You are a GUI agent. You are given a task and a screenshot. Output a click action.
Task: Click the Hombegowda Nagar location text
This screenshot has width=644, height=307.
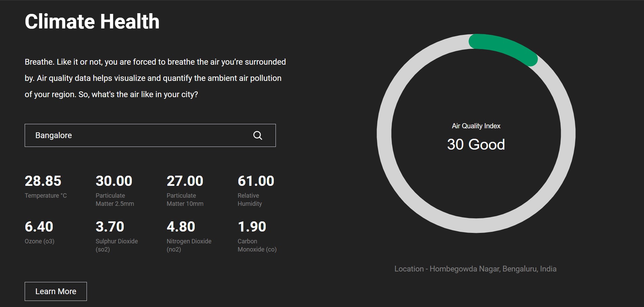pos(475,268)
